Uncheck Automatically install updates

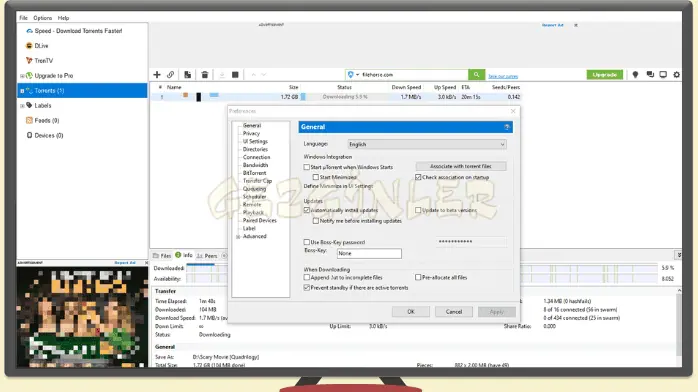click(x=307, y=210)
